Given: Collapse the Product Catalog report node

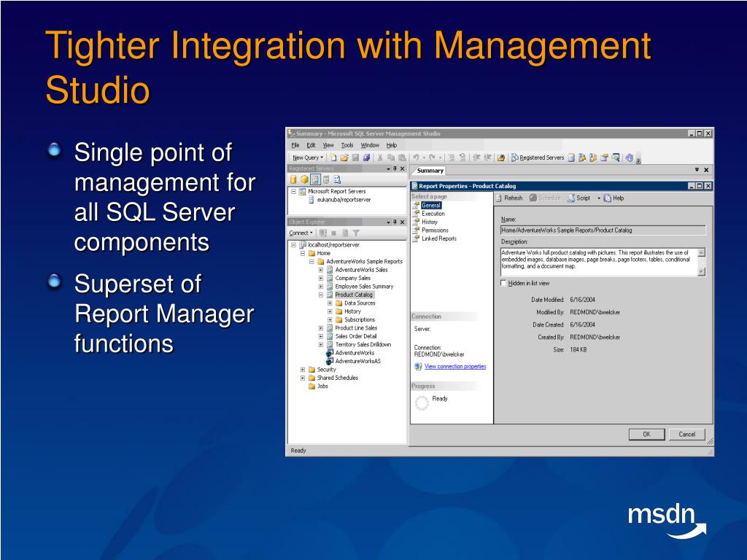Looking at the screenshot, I should (321, 295).
